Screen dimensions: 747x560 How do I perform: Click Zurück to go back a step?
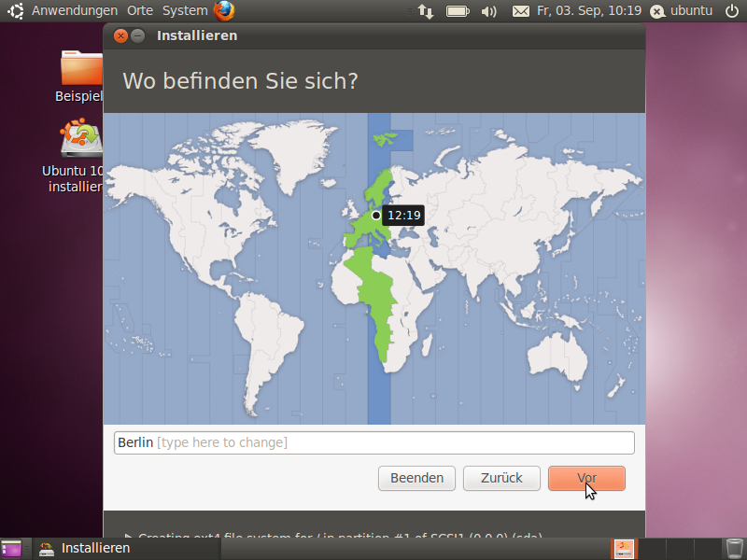click(x=501, y=478)
